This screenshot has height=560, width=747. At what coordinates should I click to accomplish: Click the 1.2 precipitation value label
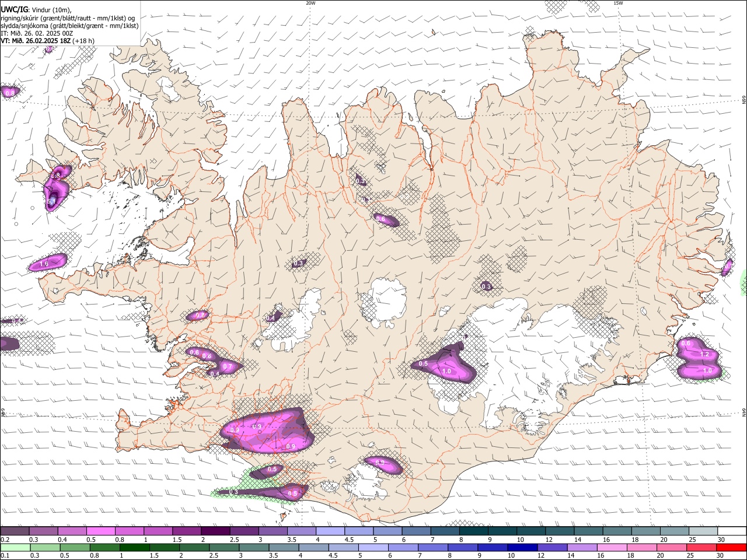coord(704,355)
